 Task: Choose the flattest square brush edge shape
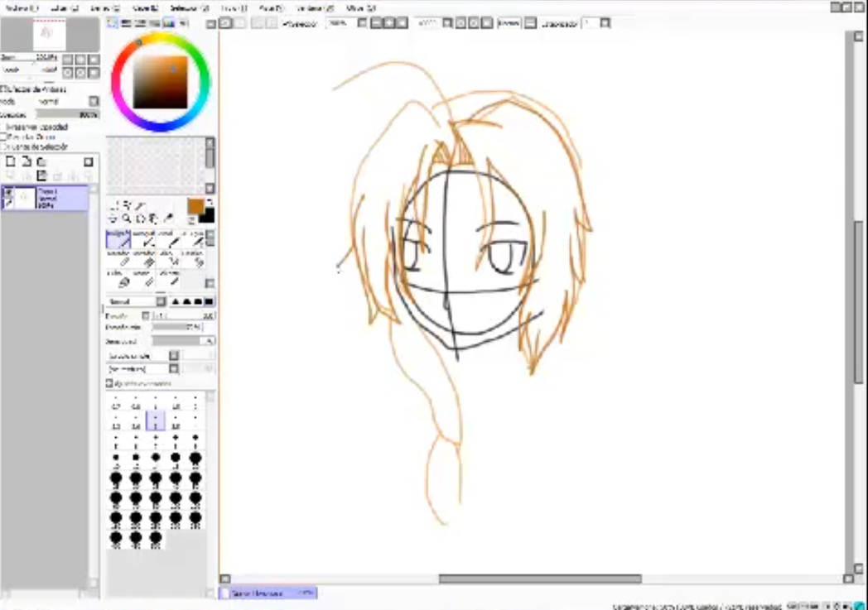point(209,301)
